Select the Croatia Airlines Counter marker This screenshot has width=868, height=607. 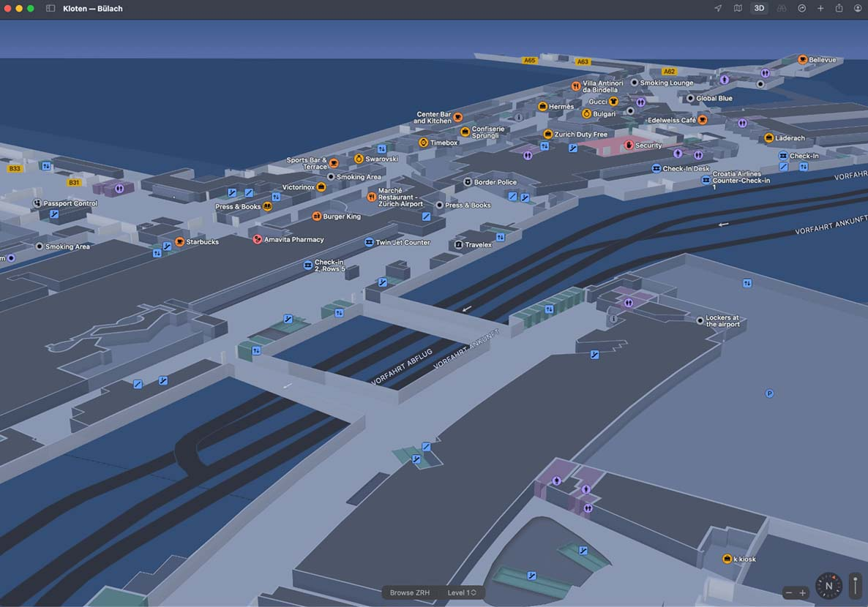[x=706, y=181]
